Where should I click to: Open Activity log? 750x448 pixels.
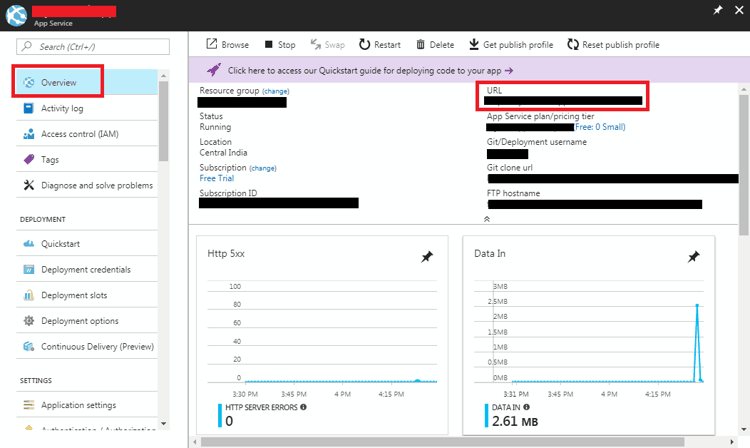(x=62, y=108)
